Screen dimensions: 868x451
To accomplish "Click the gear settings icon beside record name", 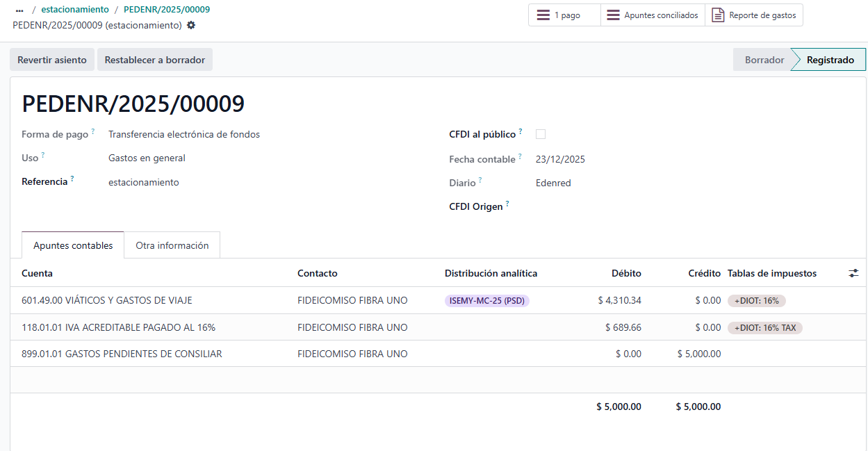I will point(191,25).
